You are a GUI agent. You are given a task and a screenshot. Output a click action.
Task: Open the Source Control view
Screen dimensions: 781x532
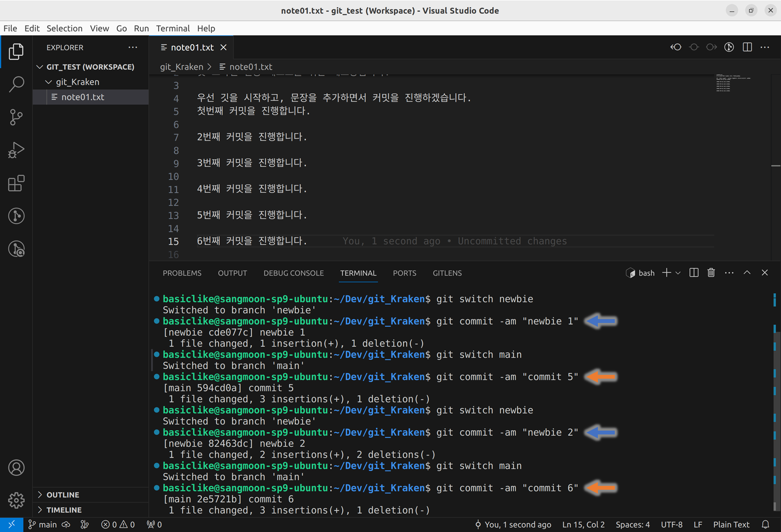tap(16, 117)
